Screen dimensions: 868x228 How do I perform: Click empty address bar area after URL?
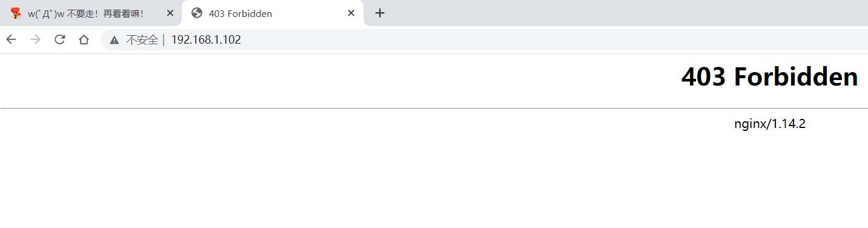(x=545, y=40)
